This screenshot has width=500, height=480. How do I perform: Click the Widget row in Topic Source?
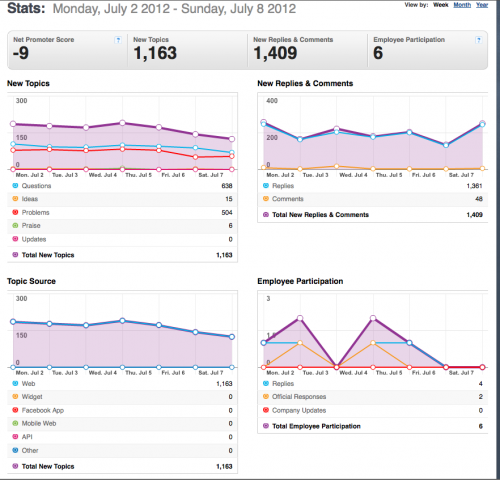point(122,397)
